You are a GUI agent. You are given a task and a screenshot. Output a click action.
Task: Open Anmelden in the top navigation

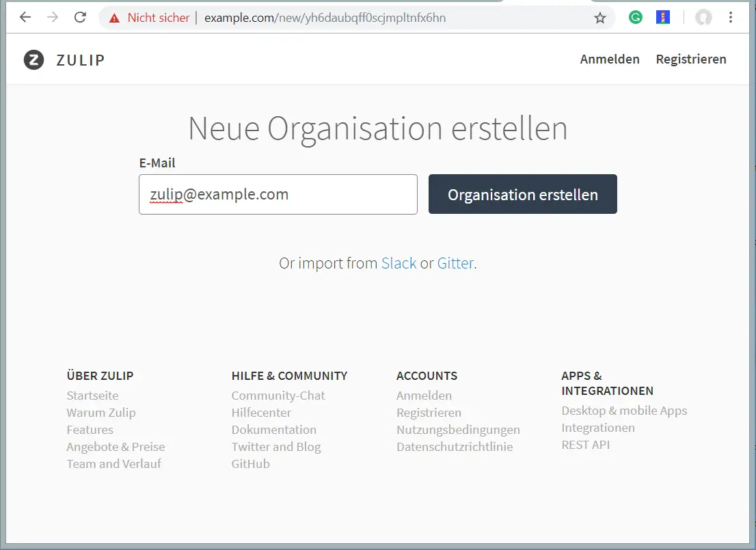(610, 59)
